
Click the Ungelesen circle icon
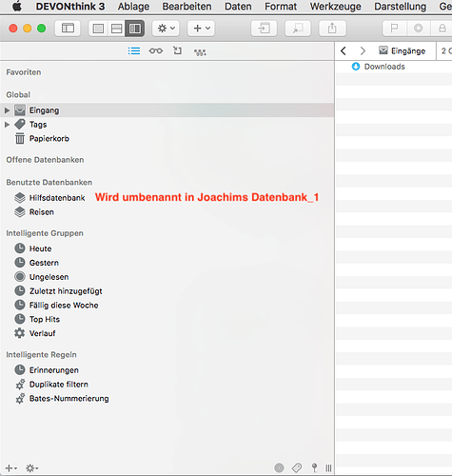click(x=20, y=277)
